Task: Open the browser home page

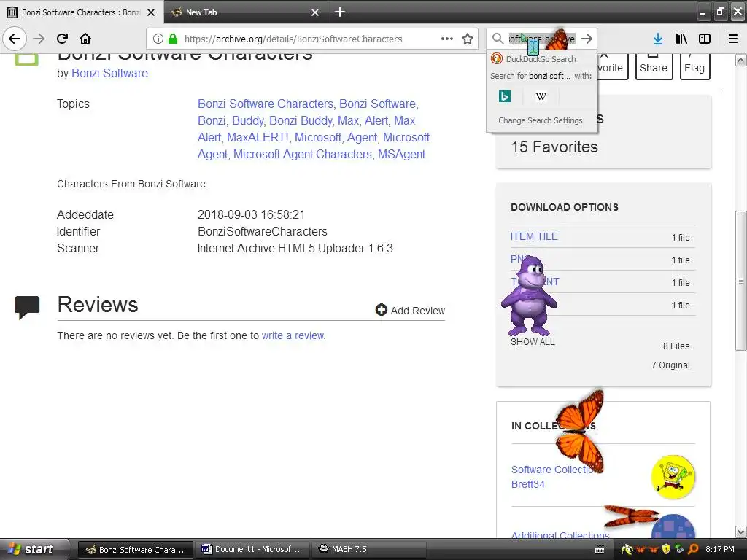Action: pyautogui.click(x=85, y=39)
